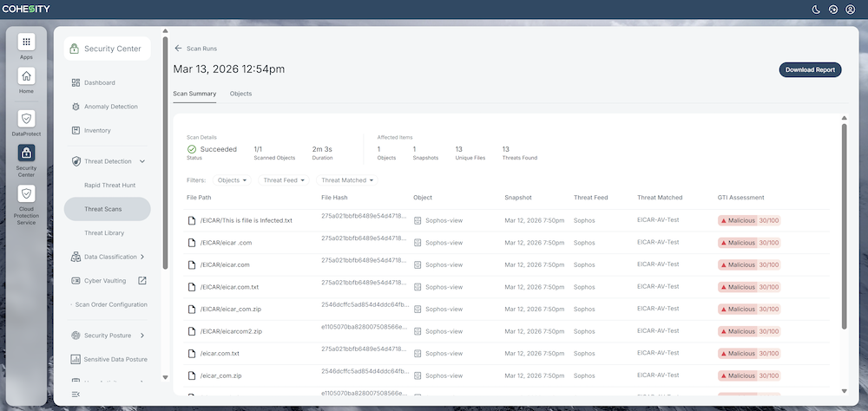Click the Cohesity logo
868x411 pixels.
pyautogui.click(x=26, y=9)
